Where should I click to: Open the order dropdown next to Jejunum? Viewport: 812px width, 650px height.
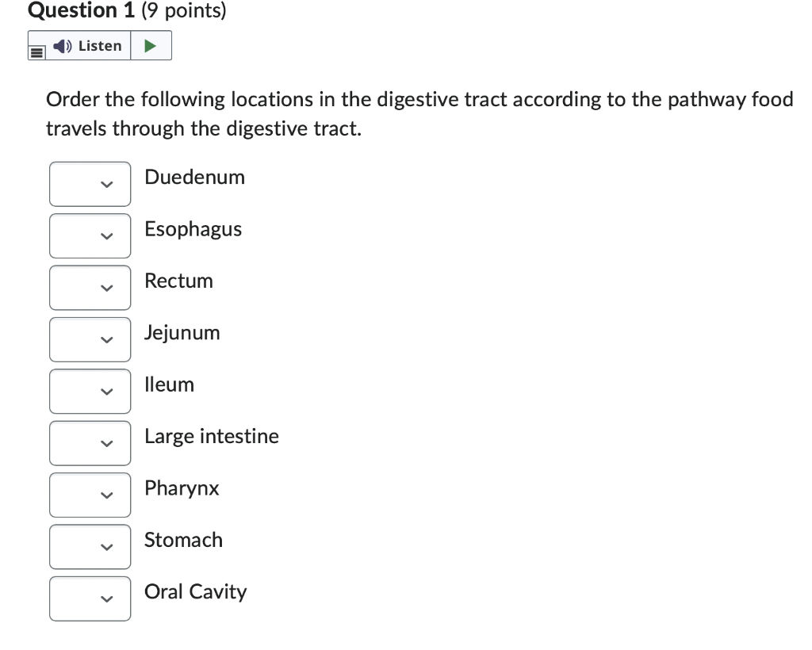click(x=90, y=339)
